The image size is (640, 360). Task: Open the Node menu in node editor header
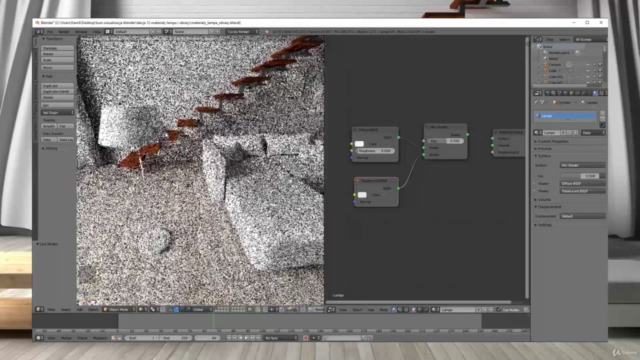(383, 310)
